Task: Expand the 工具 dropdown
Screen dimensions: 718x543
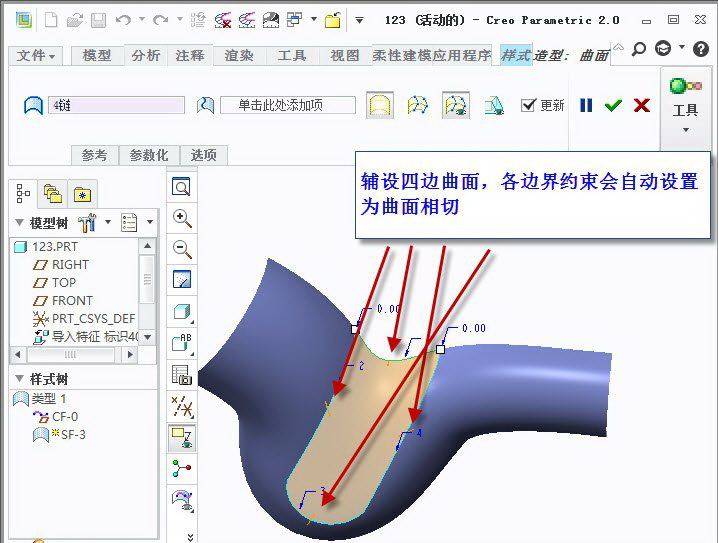Action: tap(685, 130)
